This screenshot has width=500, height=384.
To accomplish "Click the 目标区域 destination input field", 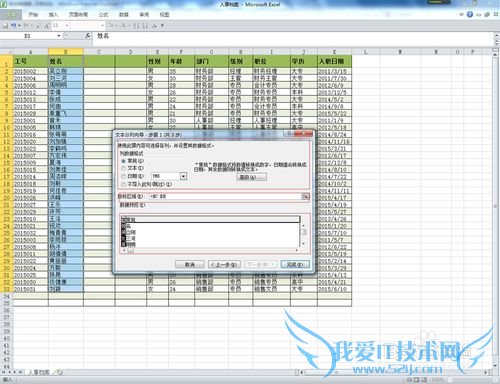I will [x=225, y=197].
